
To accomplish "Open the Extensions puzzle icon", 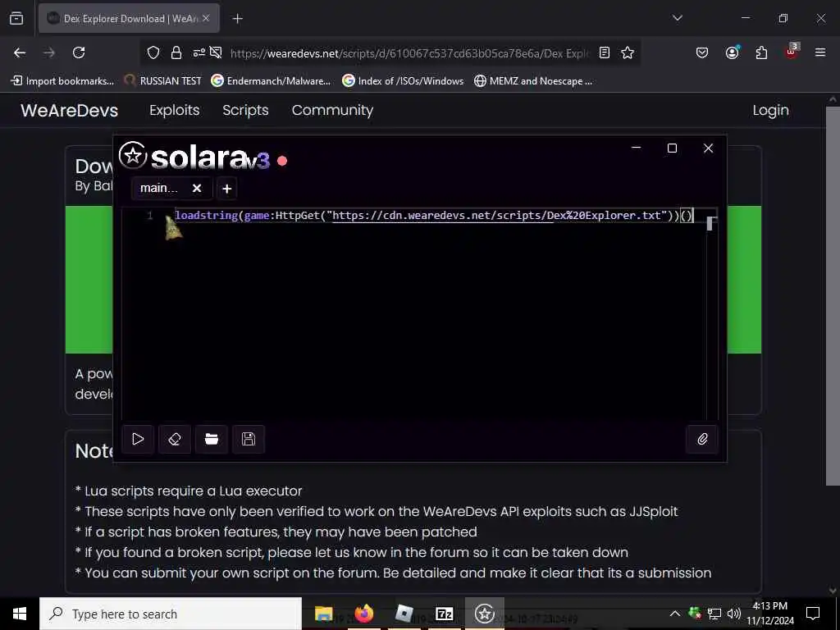I will (x=761, y=52).
